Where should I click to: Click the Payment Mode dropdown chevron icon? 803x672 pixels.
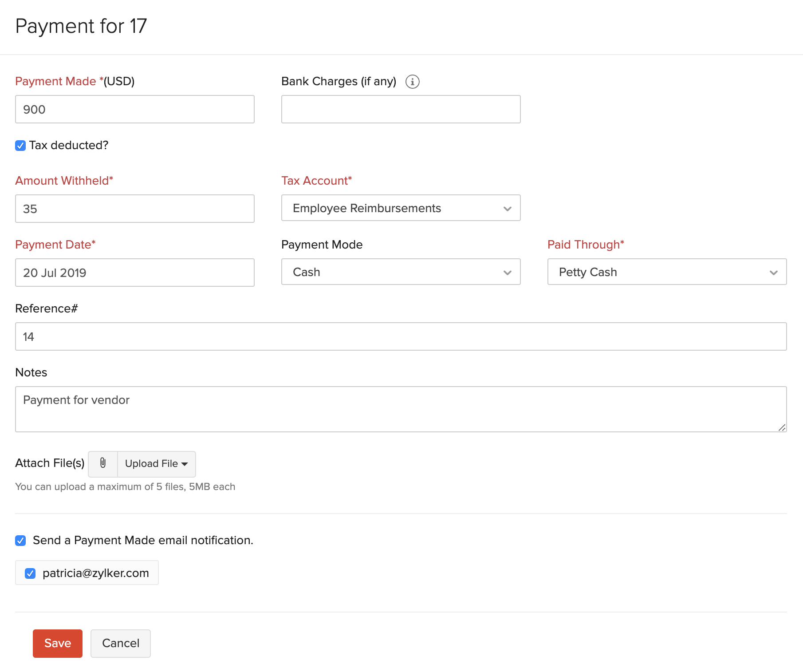(507, 272)
